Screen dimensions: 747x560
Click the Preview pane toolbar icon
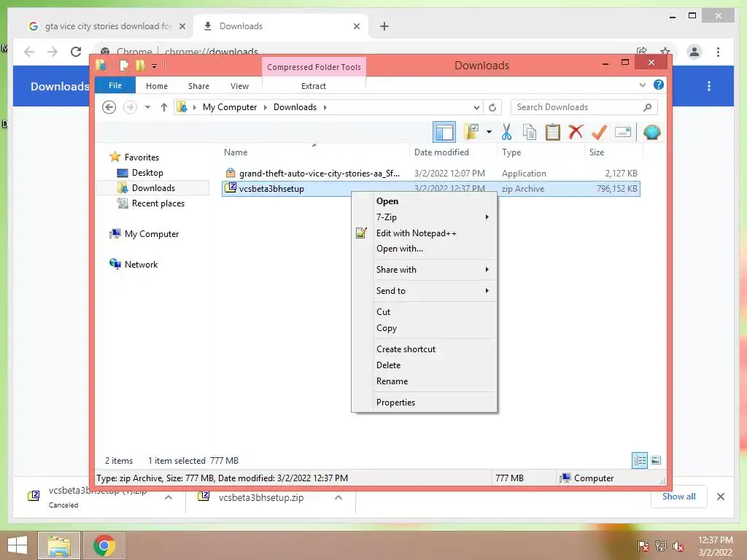click(x=444, y=133)
